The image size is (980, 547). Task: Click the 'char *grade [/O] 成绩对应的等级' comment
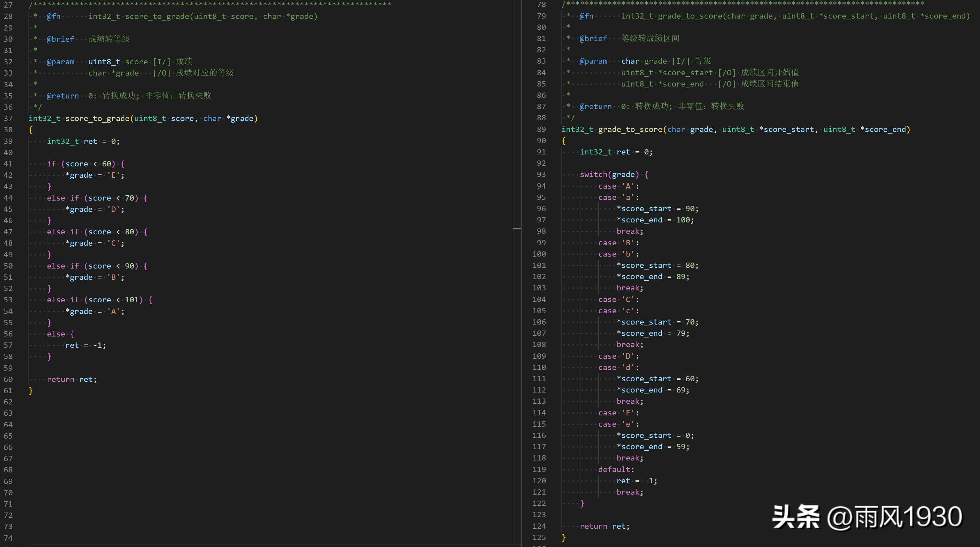pyautogui.click(x=161, y=73)
